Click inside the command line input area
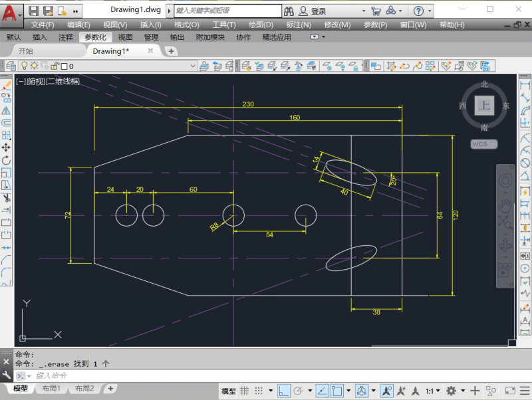 (x=100, y=376)
